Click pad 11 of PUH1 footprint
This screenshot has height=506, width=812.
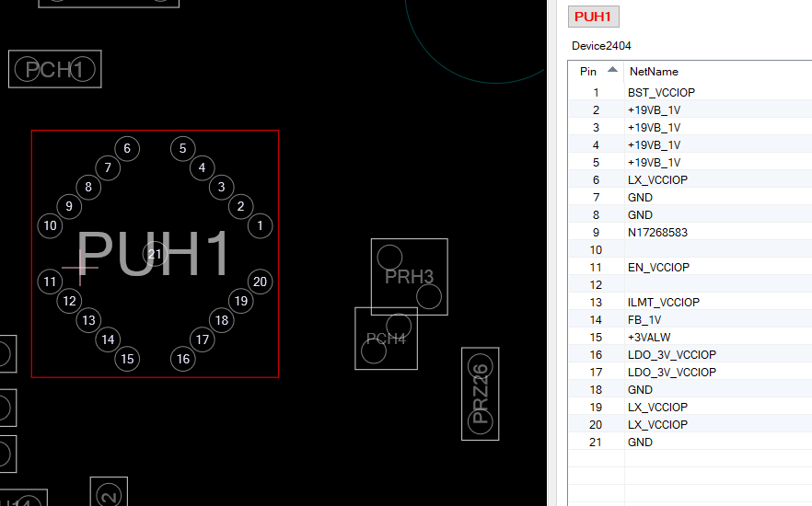(50, 282)
